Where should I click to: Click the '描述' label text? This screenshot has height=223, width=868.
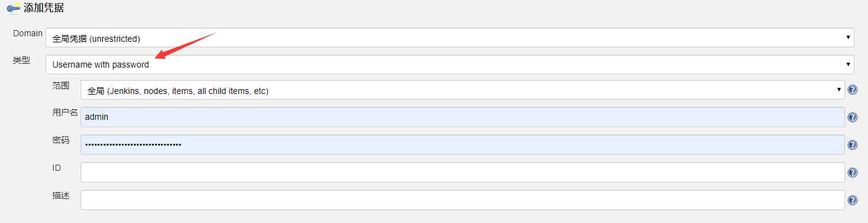point(61,195)
